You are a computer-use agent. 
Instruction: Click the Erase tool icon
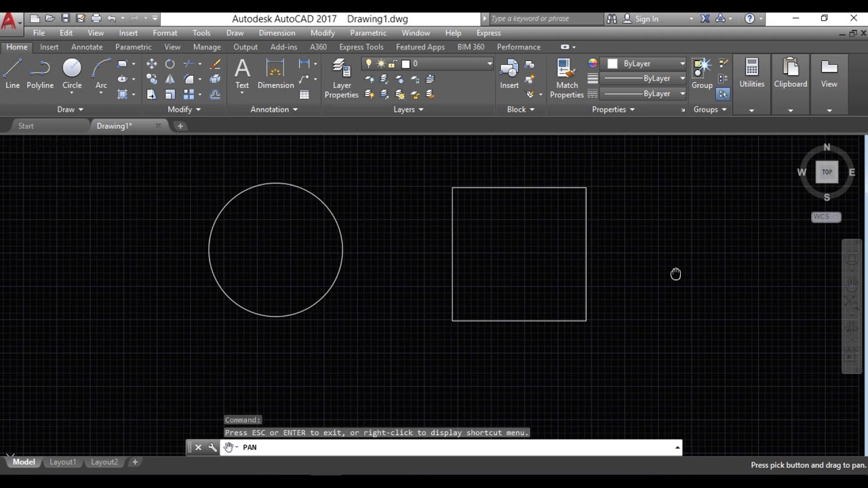click(215, 64)
